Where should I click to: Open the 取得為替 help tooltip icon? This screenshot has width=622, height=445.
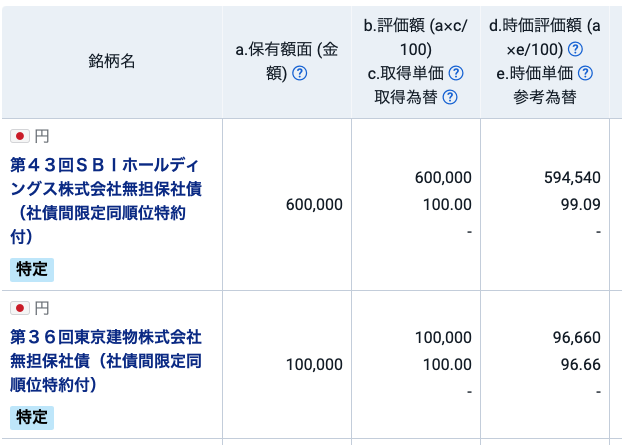pos(449,97)
